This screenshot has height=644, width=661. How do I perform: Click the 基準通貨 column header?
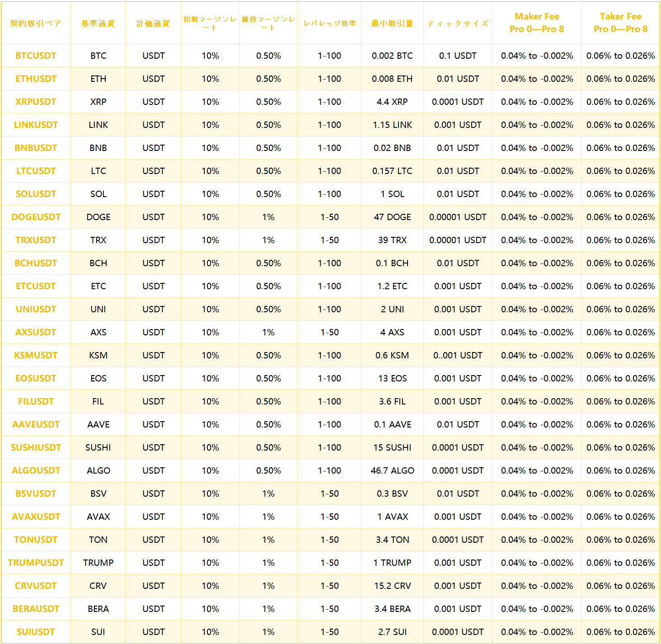pyautogui.click(x=98, y=24)
